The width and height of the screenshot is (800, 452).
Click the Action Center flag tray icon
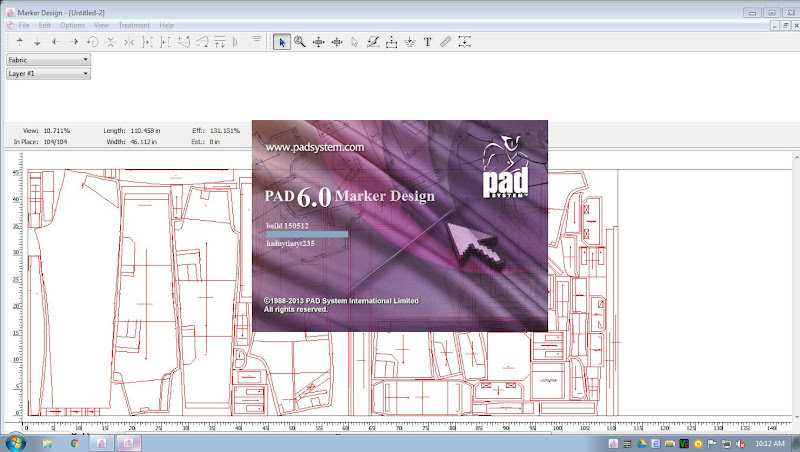coord(712,444)
